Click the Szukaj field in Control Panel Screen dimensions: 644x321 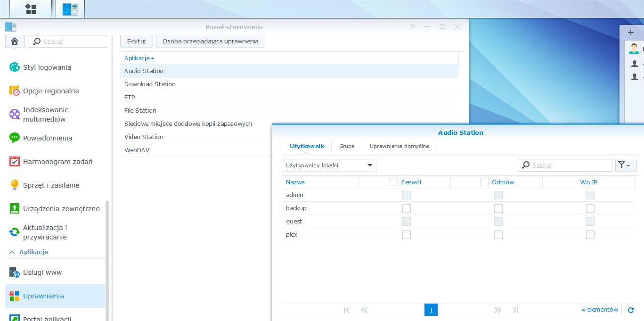68,41
